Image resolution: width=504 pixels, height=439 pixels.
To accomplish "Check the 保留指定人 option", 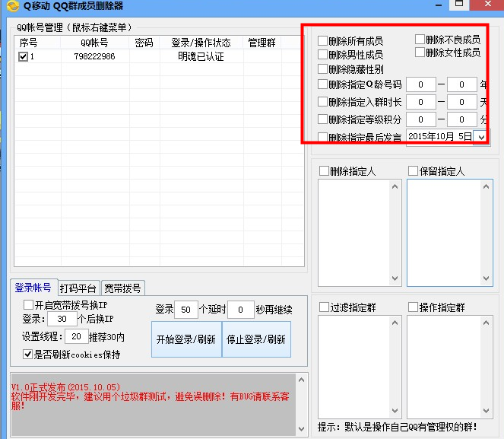I will point(413,170).
